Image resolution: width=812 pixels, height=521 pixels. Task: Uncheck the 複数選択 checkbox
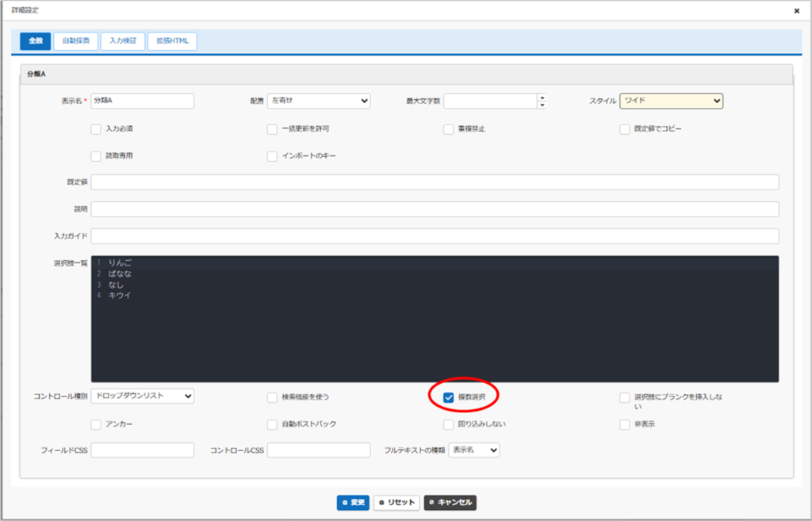[x=449, y=397]
